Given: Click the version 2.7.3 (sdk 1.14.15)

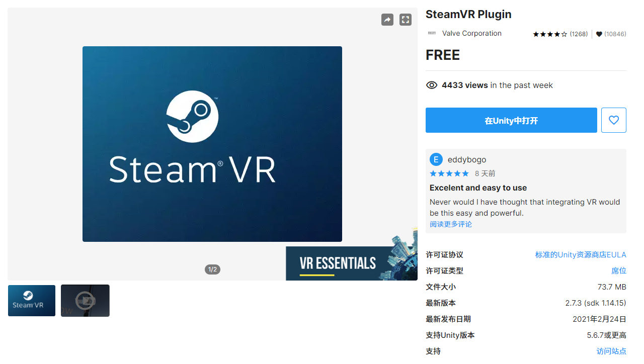Looking at the screenshot, I should [596, 303].
